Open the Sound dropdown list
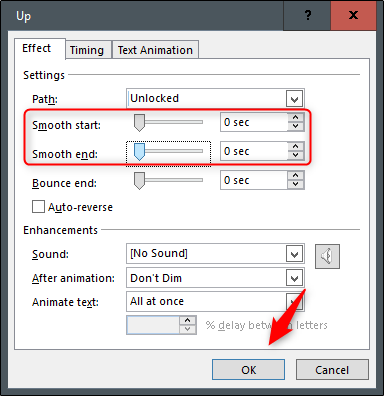The image size is (384, 396). tap(294, 254)
